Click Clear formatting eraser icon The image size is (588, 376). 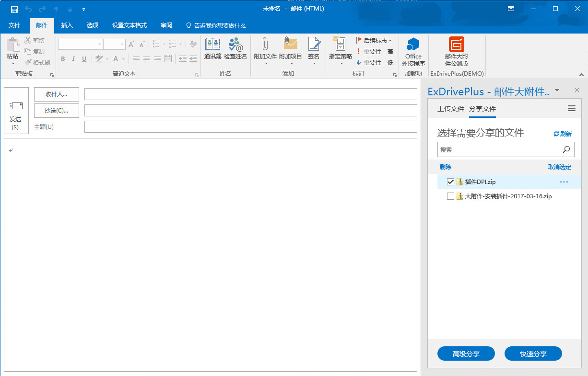click(x=193, y=44)
